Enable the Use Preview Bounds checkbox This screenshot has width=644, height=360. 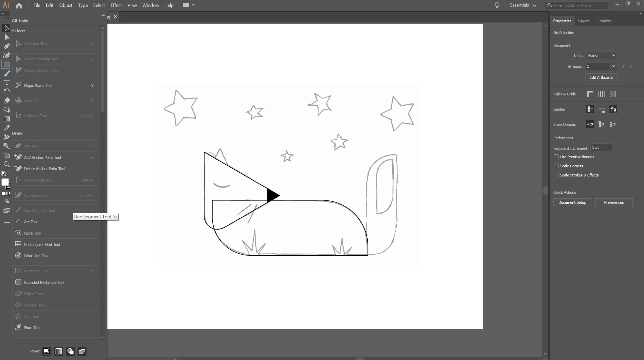point(556,157)
